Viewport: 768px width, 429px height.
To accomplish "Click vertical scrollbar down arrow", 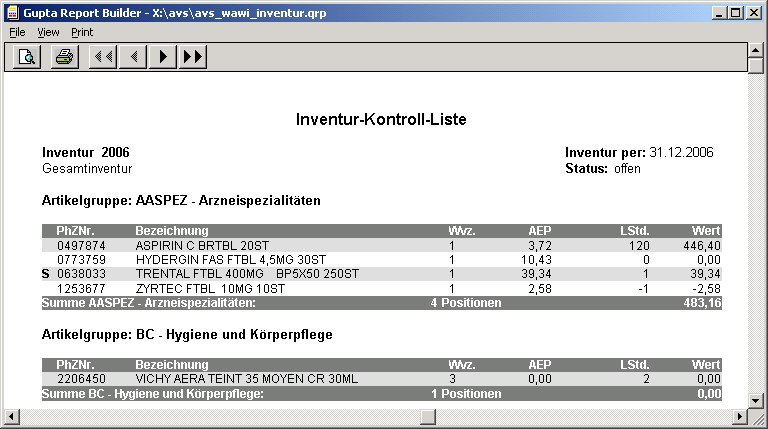I will tap(755, 401).
